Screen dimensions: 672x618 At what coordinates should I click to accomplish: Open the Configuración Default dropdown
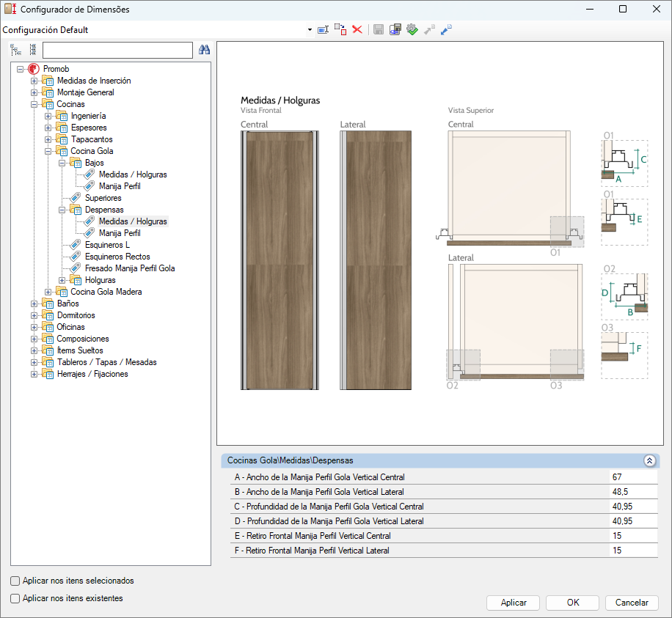point(310,30)
